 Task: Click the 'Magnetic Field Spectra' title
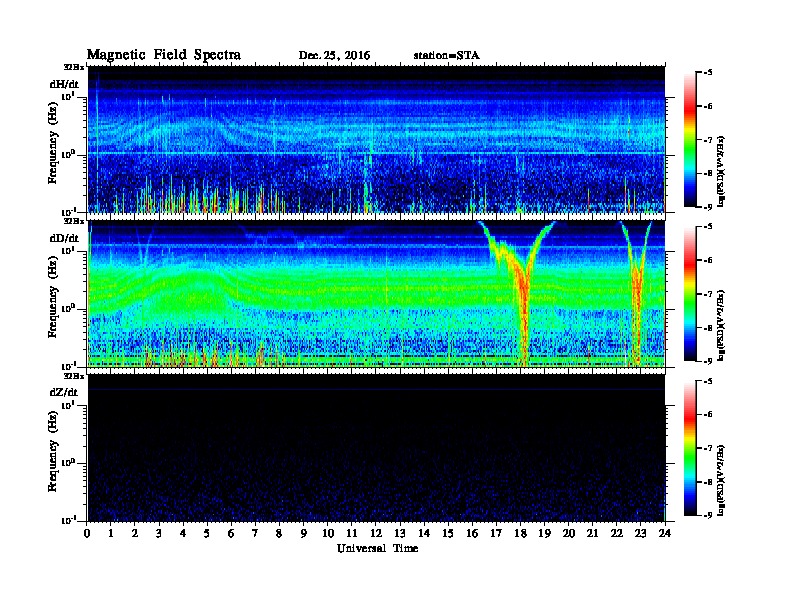click(164, 55)
